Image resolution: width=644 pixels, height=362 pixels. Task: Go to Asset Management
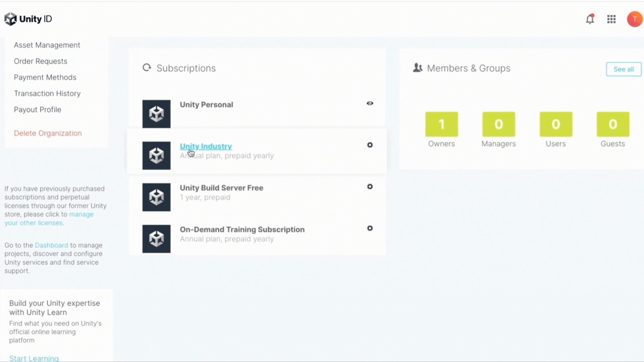tap(47, 45)
